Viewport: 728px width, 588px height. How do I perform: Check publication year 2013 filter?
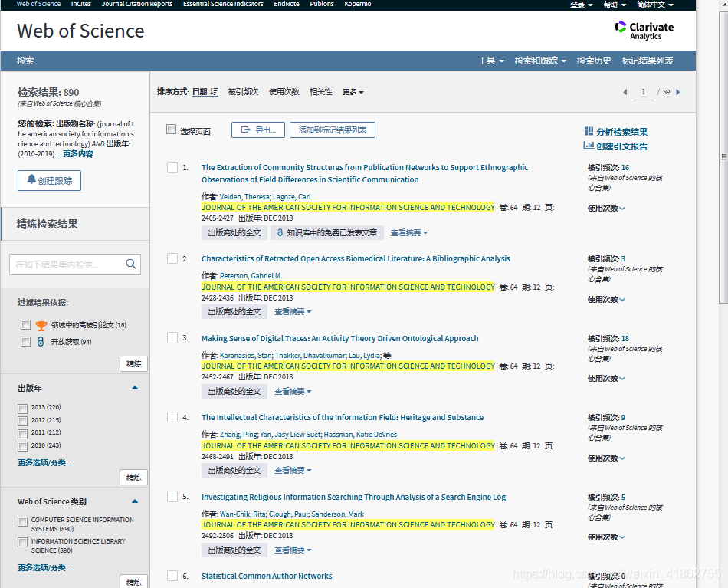tap(22, 409)
